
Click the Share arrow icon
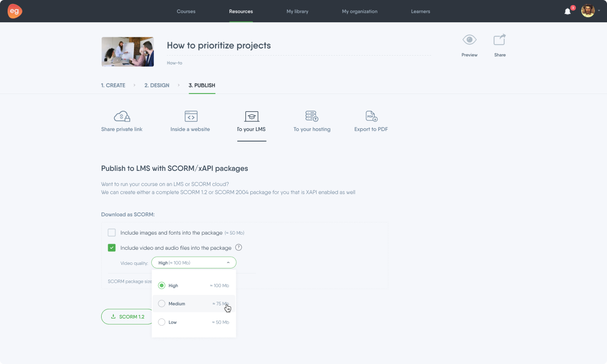[x=500, y=39]
